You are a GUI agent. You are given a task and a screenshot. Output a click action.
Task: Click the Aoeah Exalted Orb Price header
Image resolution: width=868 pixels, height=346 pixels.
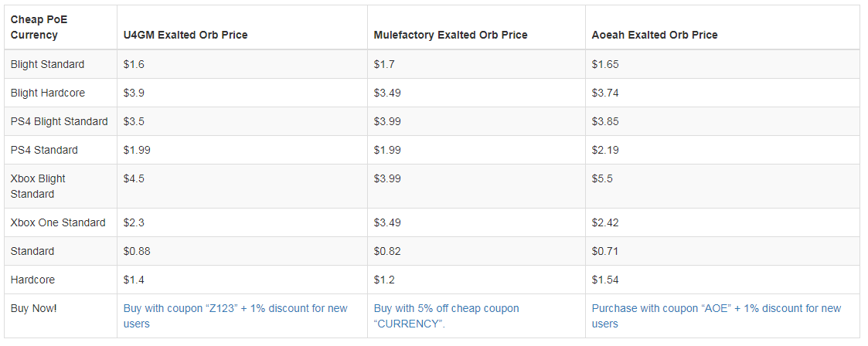pyautogui.click(x=655, y=35)
